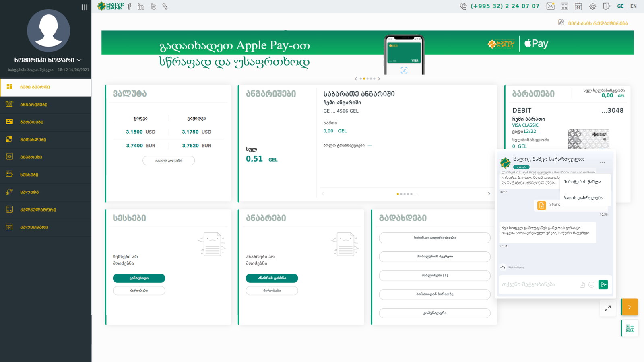Open ჩემი გვერდი in the sidebar

pos(45,87)
